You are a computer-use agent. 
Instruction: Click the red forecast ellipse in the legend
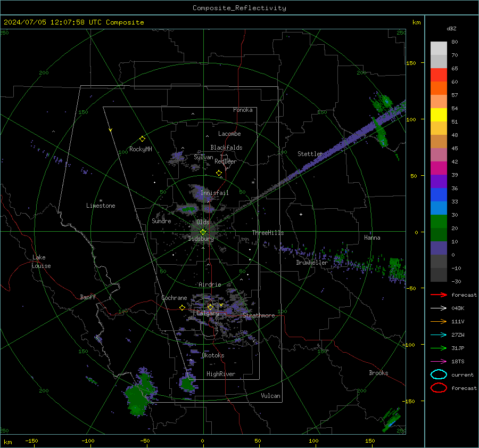pos(439,388)
